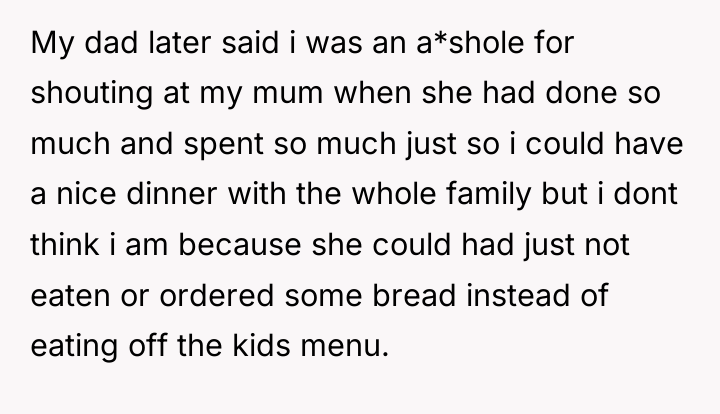Viewport: 720px width, 414px height.
Task: Click the word "spent" in the text
Action: click(224, 144)
